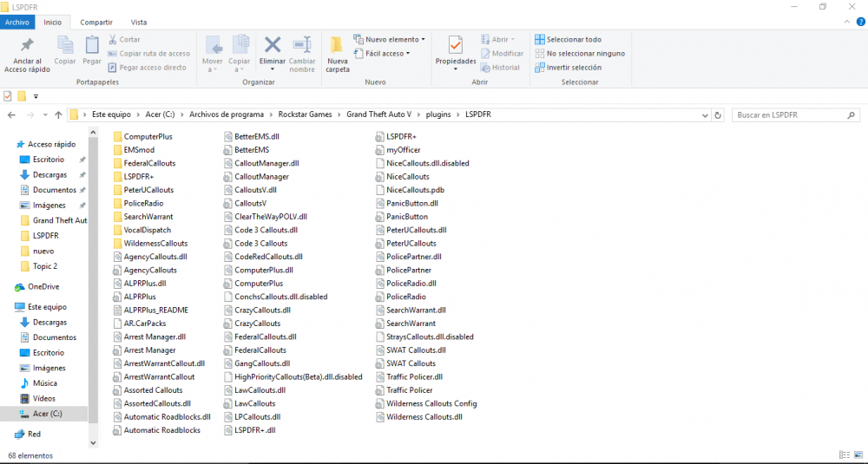This screenshot has height=464, width=868.
Task: Click Rockstar Games in the address path
Action: tap(305, 114)
